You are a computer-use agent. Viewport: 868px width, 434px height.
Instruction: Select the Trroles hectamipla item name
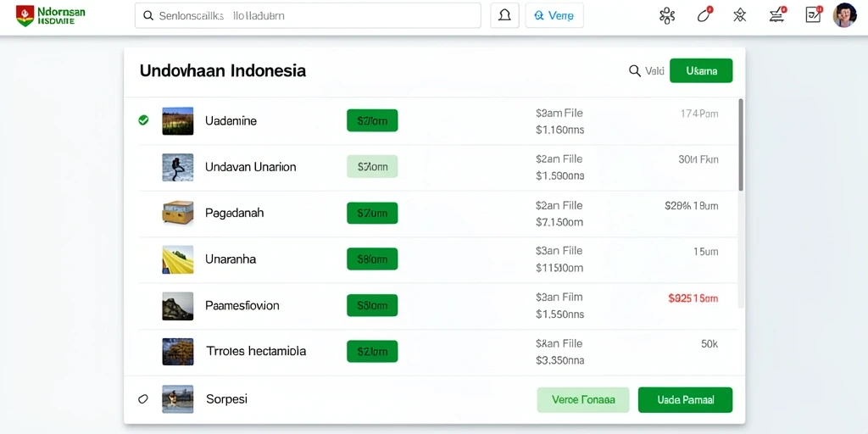pyautogui.click(x=256, y=351)
